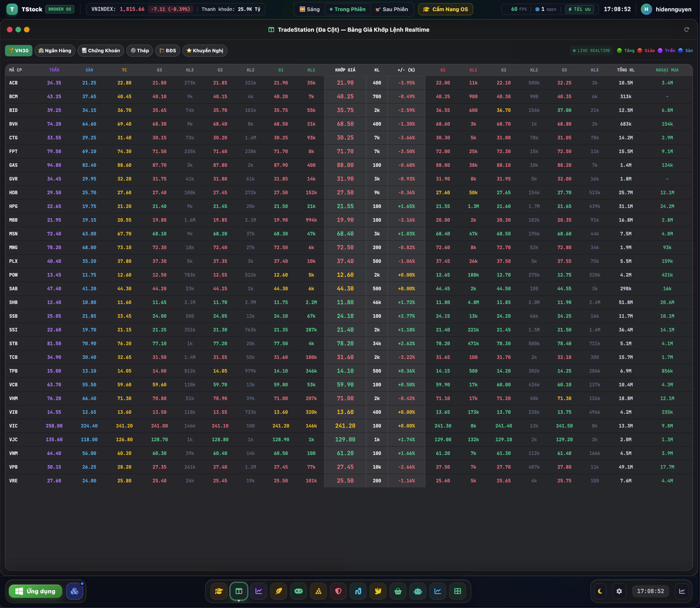
Task: Click the NGOẠI MUA column header
Action: 667,70
